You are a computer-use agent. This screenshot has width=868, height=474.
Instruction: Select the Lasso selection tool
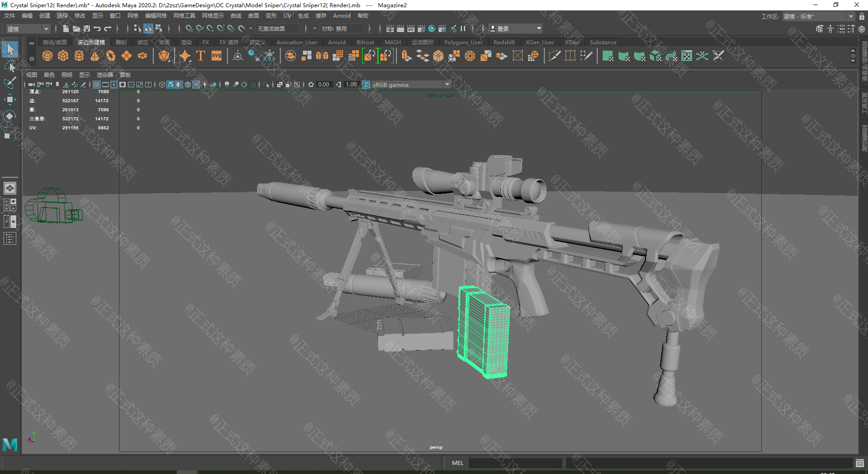coord(9,66)
